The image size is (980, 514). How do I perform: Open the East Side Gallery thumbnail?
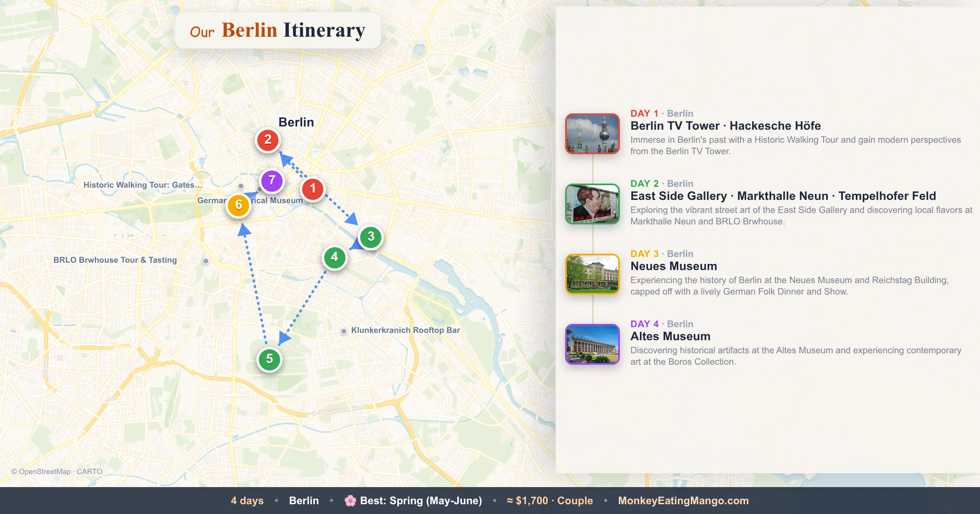point(592,204)
